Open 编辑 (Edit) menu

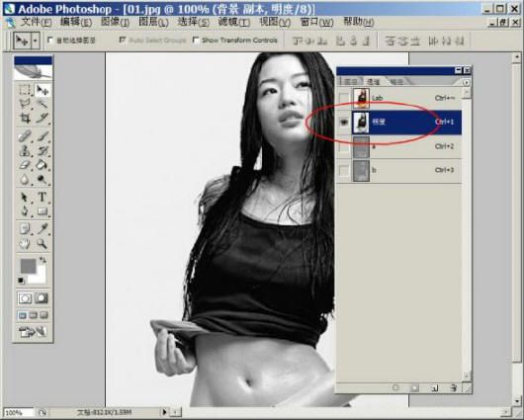click(x=76, y=22)
